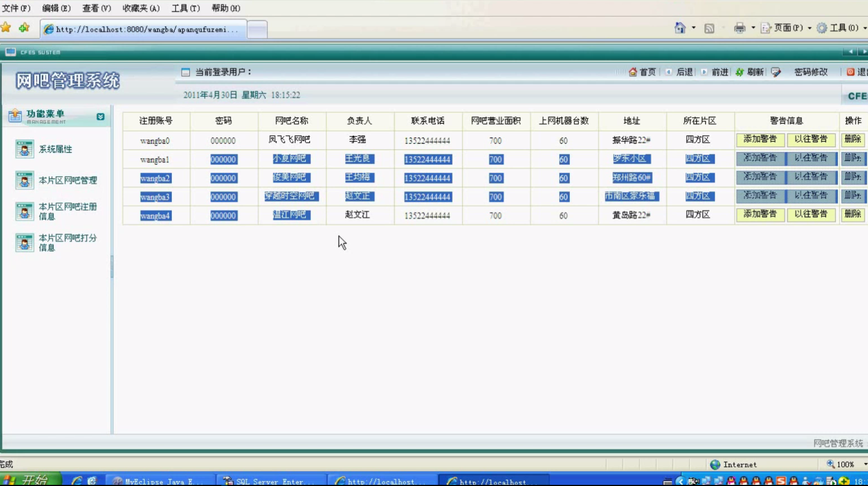Click the browser Home icon

click(680, 27)
